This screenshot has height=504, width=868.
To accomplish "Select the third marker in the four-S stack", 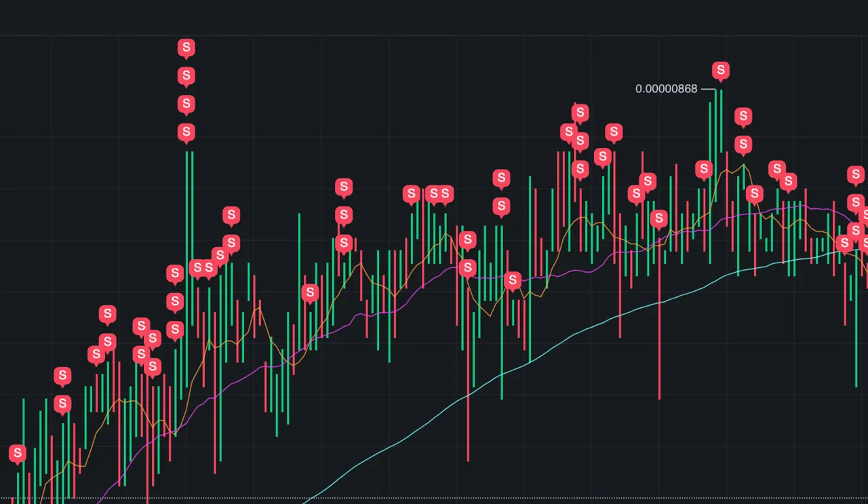I will point(186,104).
